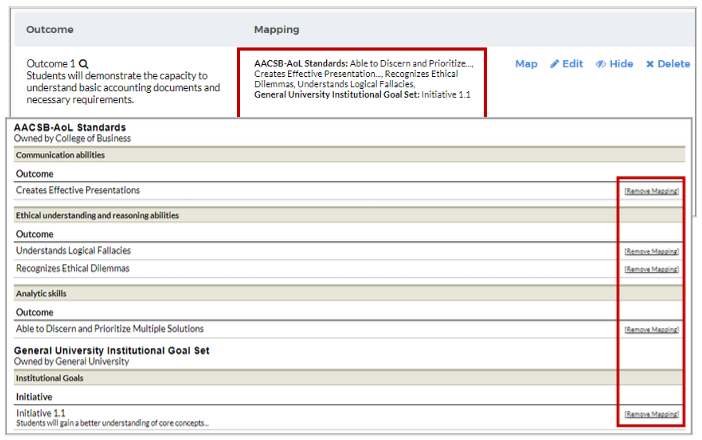Image resolution: width=702 pixels, height=440 pixels.
Task: Click the General University Institutional Goal Set summary line
Action: (x=362, y=95)
